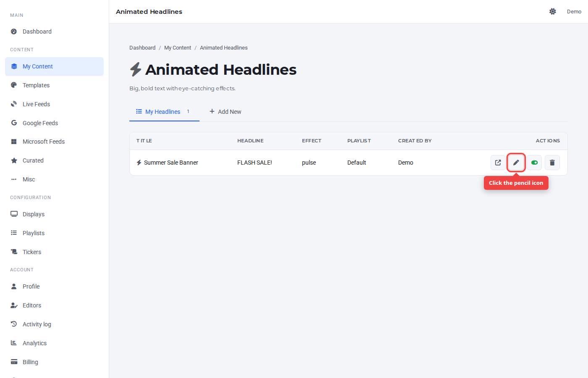Click the Summer Sale Banner title
The width and height of the screenshot is (588, 378).
pos(171,163)
